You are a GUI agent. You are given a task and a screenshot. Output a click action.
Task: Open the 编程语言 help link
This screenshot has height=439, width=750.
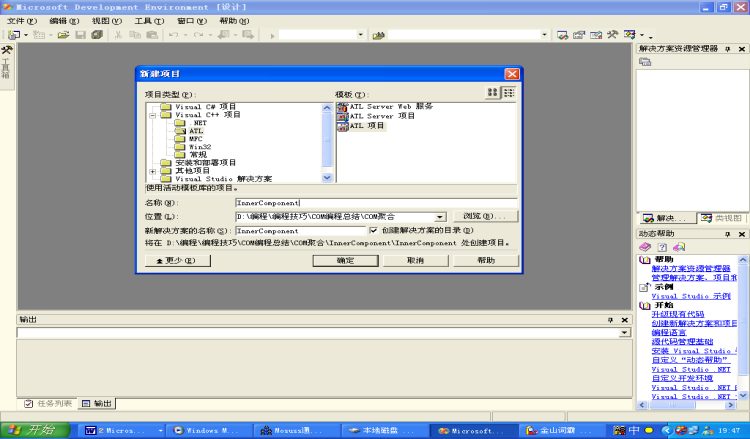[x=669, y=332]
